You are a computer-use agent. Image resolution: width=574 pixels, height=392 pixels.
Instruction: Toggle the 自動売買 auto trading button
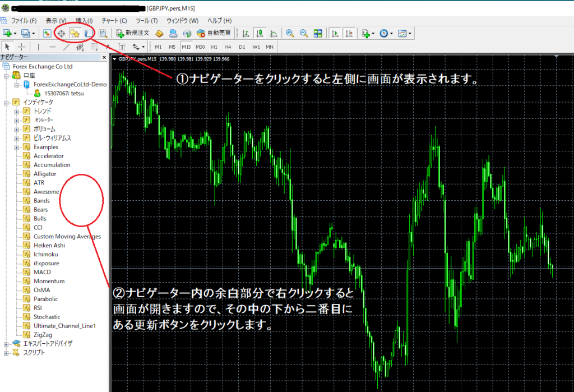(214, 33)
